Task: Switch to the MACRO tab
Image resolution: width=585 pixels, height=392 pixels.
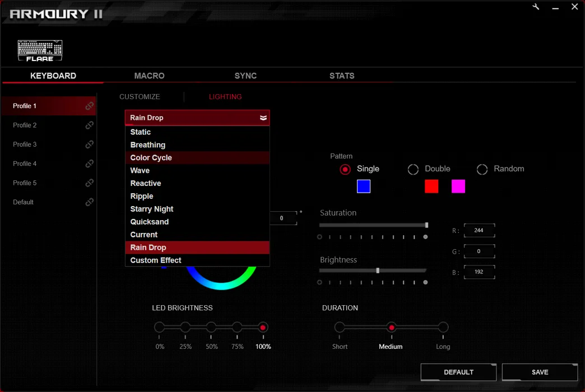Action: [x=149, y=76]
